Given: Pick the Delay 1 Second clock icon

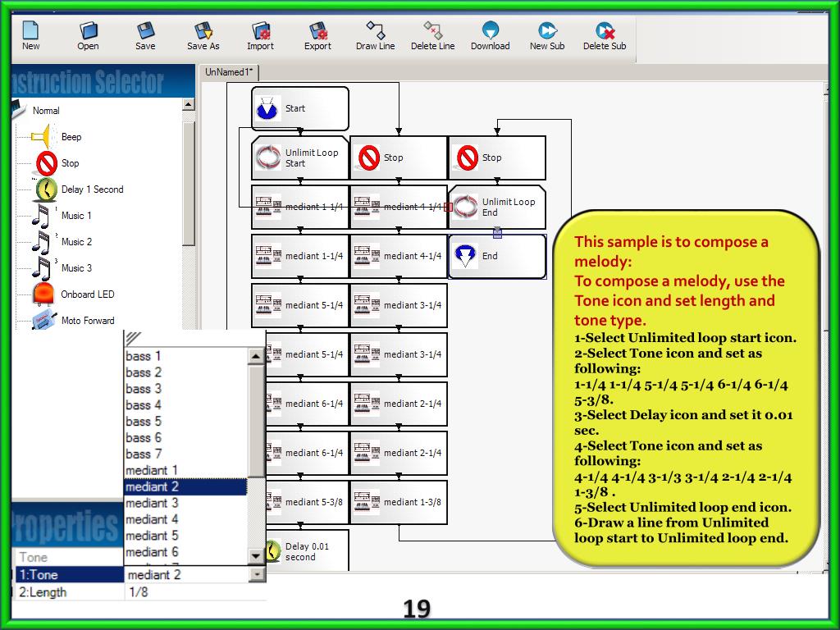Looking at the screenshot, I should tap(46, 189).
